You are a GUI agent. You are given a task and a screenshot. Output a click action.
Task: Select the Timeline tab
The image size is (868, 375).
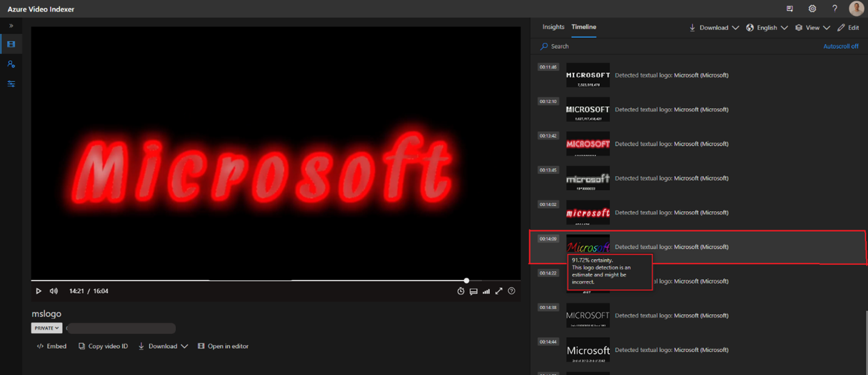(x=584, y=27)
